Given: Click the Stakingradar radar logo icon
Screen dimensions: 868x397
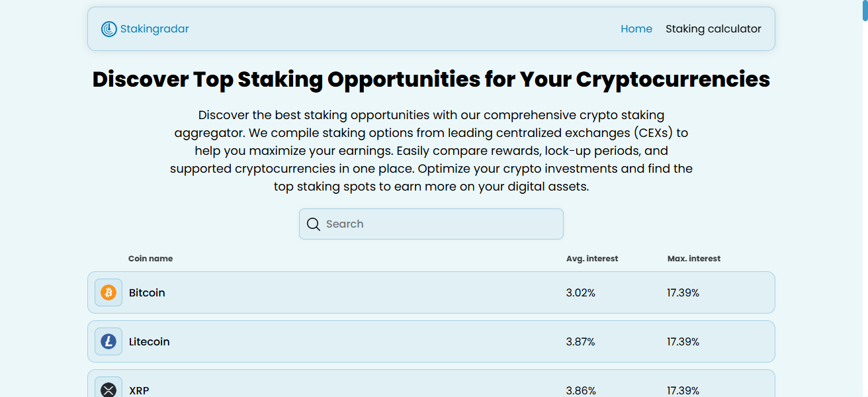Looking at the screenshot, I should [108, 29].
